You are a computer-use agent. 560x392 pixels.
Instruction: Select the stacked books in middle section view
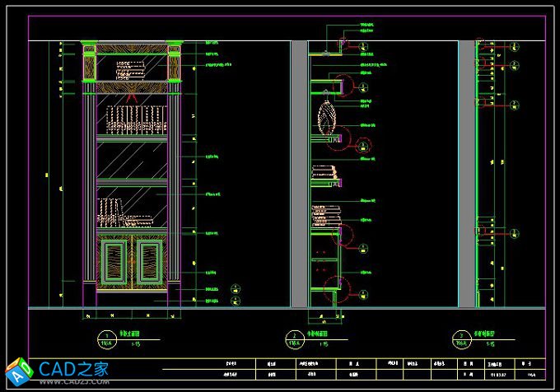click(x=324, y=174)
